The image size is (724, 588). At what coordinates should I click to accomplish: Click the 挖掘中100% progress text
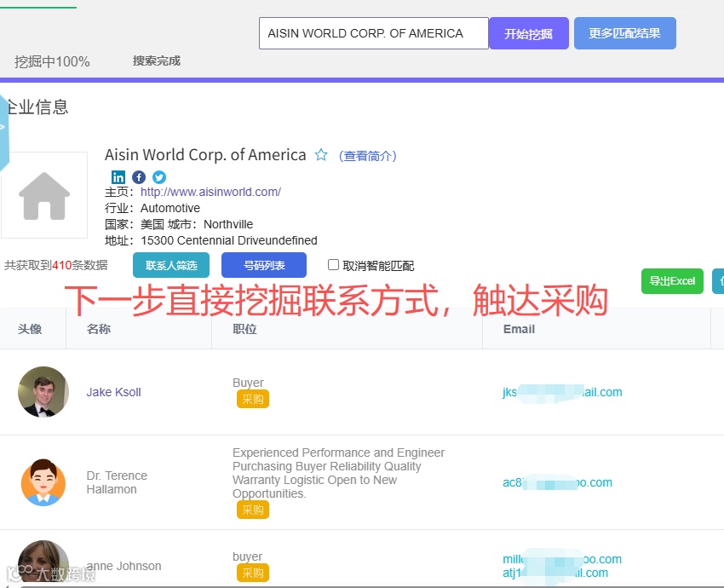(x=52, y=61)
